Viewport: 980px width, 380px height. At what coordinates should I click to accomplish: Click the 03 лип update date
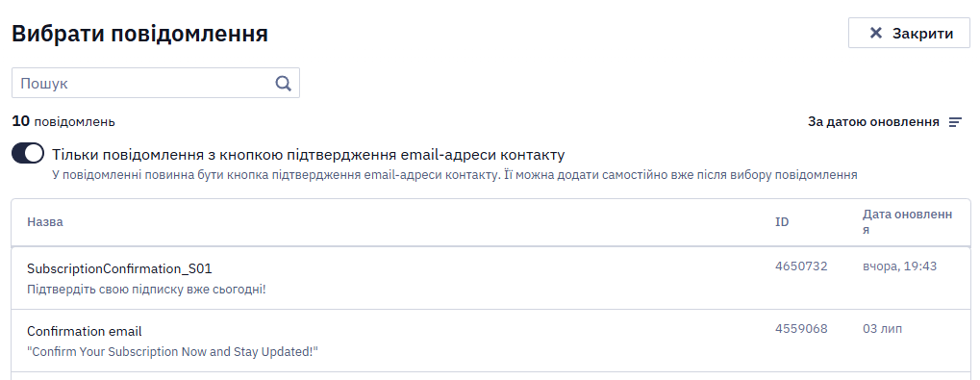tap(882, 329)
